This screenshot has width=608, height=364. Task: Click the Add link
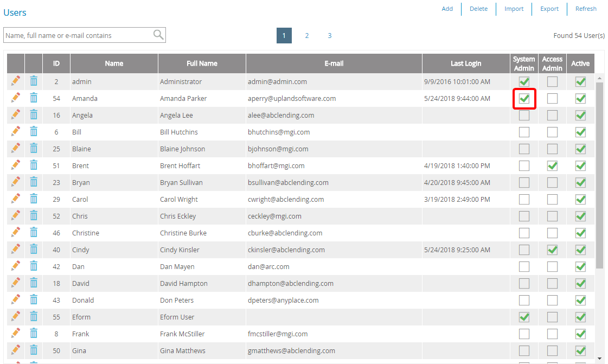point(447,9)
